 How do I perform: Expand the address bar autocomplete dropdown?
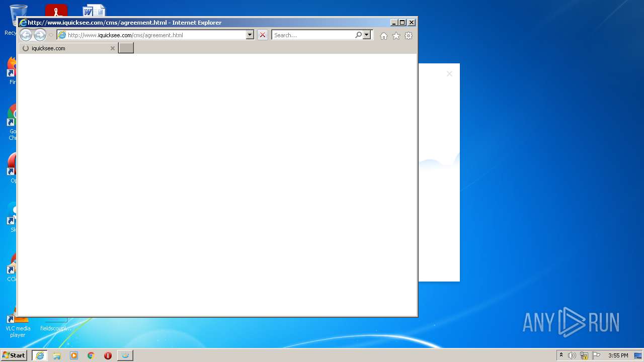point(250,35)
